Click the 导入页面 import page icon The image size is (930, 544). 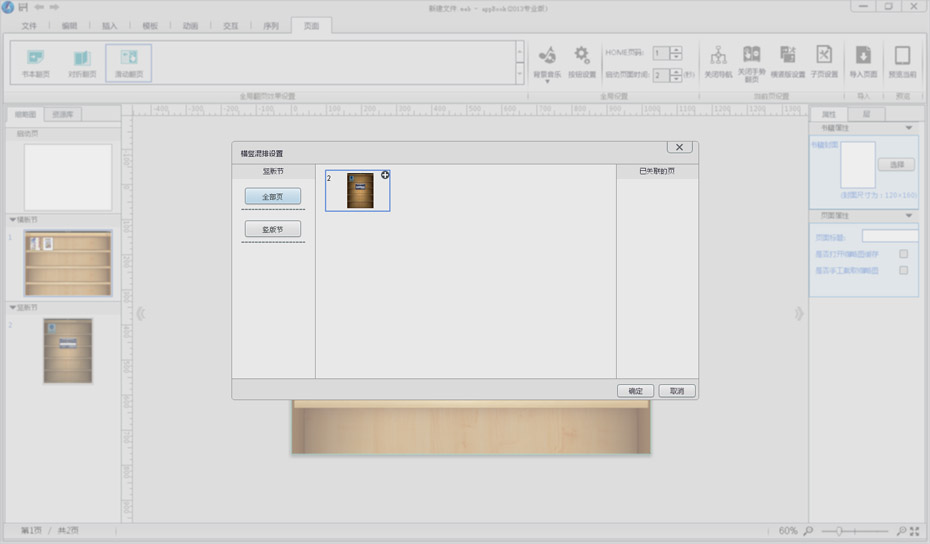pos(863,55)
